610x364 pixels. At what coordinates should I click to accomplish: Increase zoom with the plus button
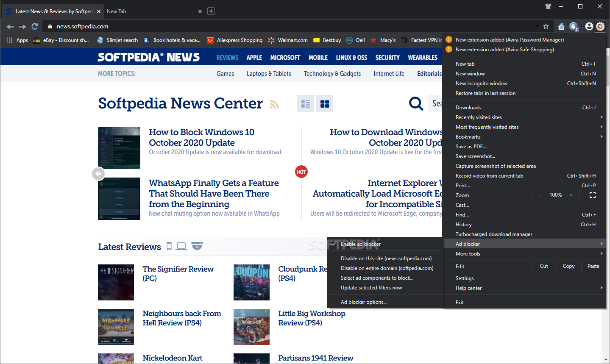point(571,195)
